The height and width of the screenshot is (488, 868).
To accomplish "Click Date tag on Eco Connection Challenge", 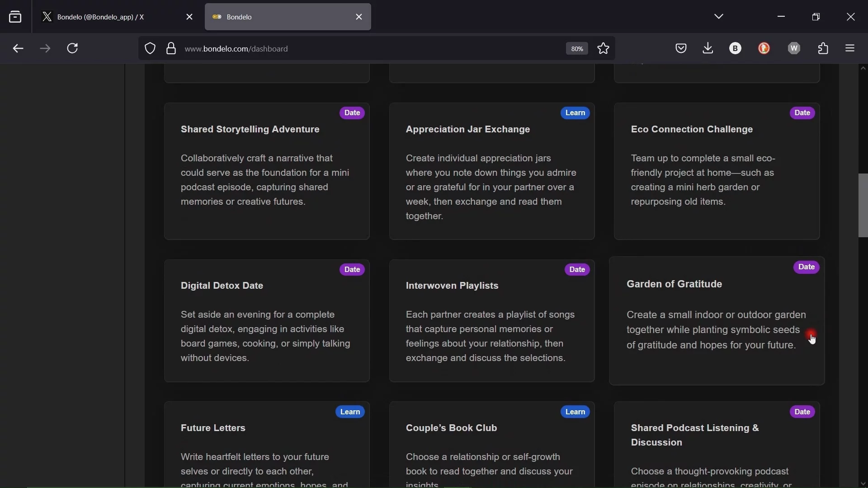I will (802, 113).
